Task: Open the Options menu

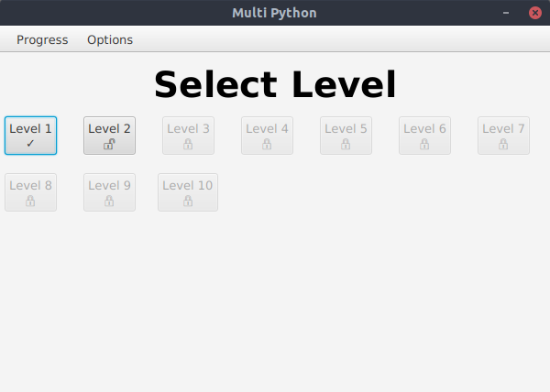Action: (x=110, y=39)
